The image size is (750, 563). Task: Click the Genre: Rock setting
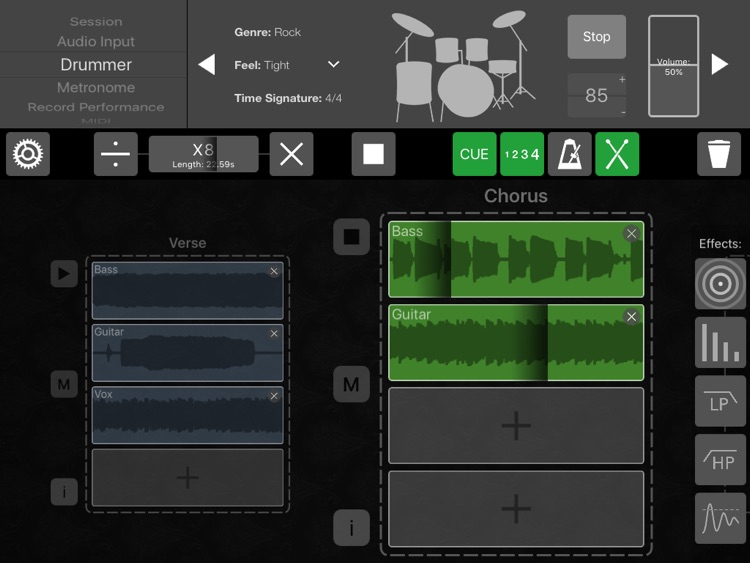click(x=267, y=32)
